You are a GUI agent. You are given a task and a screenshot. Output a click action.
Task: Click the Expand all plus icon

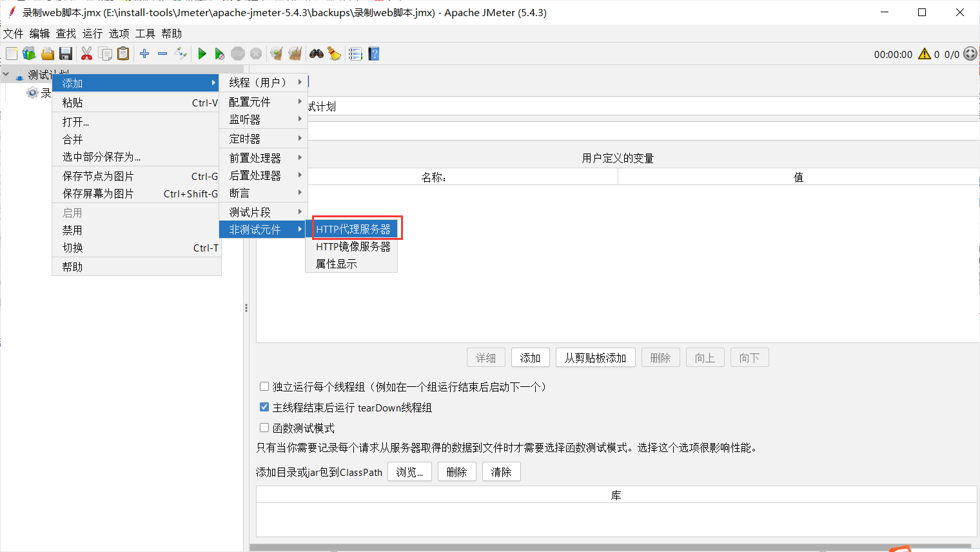click(x=144, y=54)
